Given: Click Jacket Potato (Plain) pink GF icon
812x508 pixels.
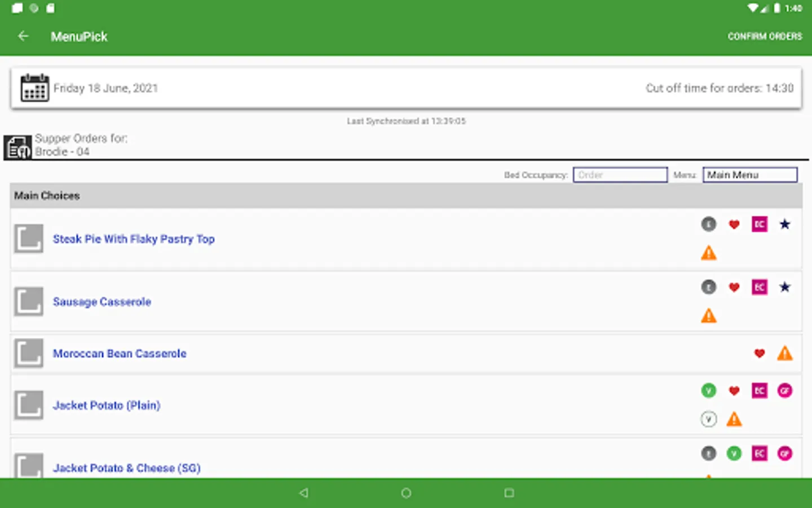Looking at the screenshot, I should (x=785, y=390).
